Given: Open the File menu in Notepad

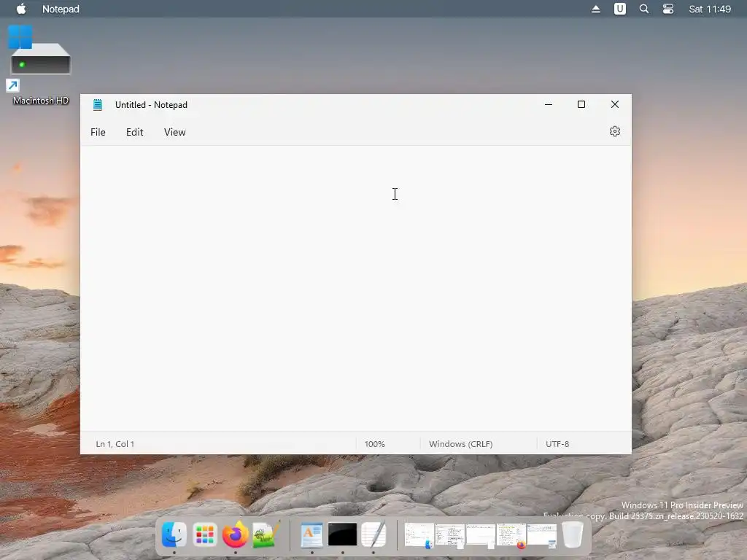Looking at the screenshot, I should click(98, 133).
